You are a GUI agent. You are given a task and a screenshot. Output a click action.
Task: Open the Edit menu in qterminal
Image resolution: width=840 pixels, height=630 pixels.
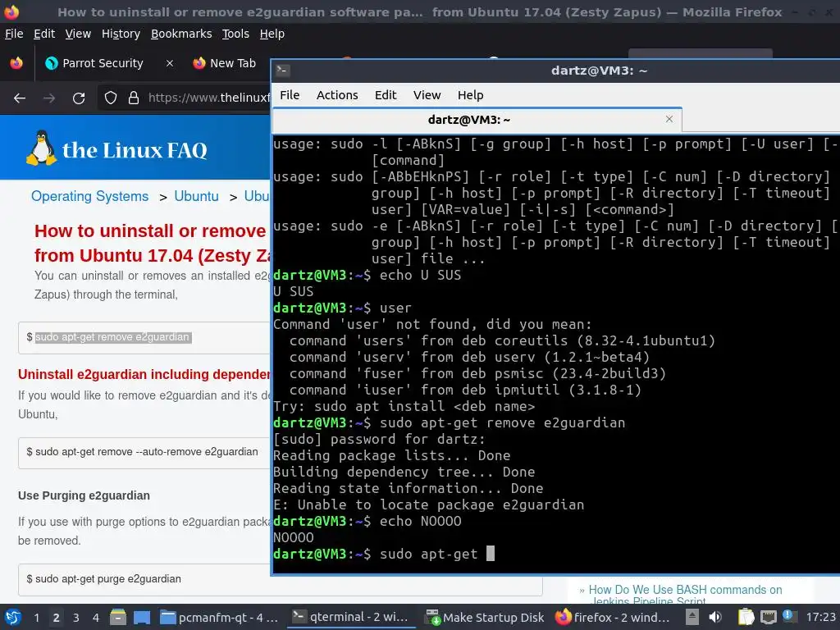coord(386,95)
